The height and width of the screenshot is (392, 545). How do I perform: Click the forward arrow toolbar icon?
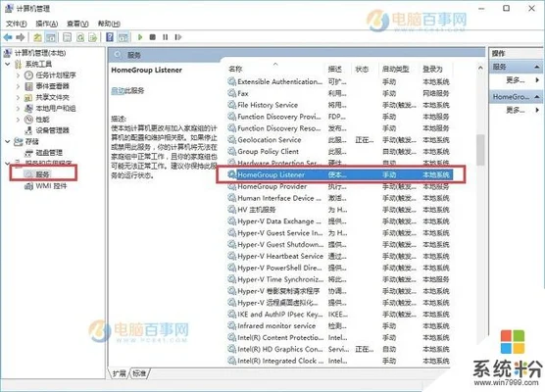21,37
